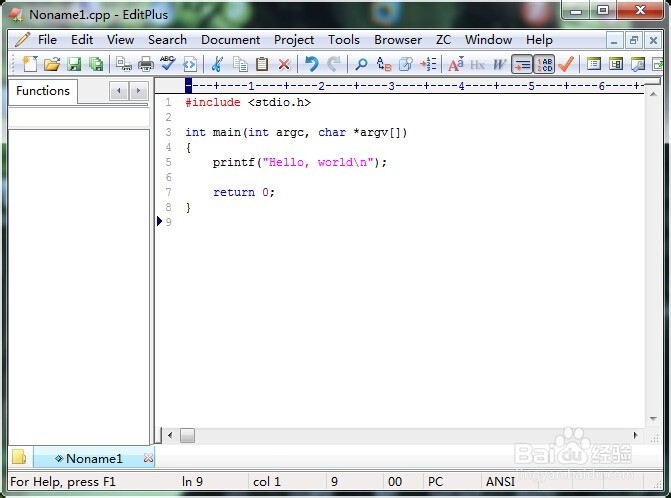Toggle line numbers with 1AB 2CD button
This screenshot has width=671, height=498.
(x=544, y=64)
